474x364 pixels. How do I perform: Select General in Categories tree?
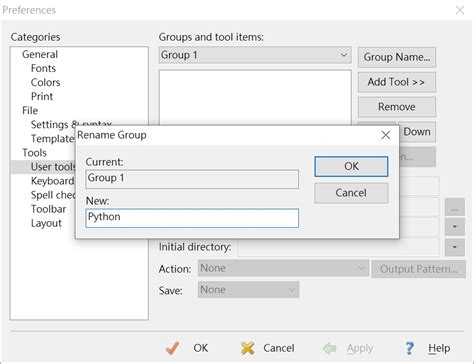point(40,54)
